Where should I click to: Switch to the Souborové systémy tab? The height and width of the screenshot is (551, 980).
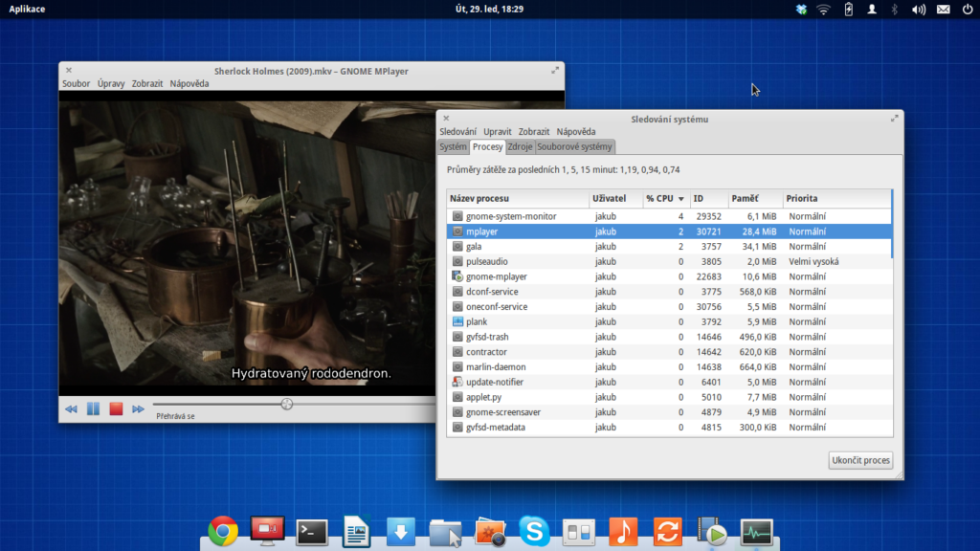(574, 146)
